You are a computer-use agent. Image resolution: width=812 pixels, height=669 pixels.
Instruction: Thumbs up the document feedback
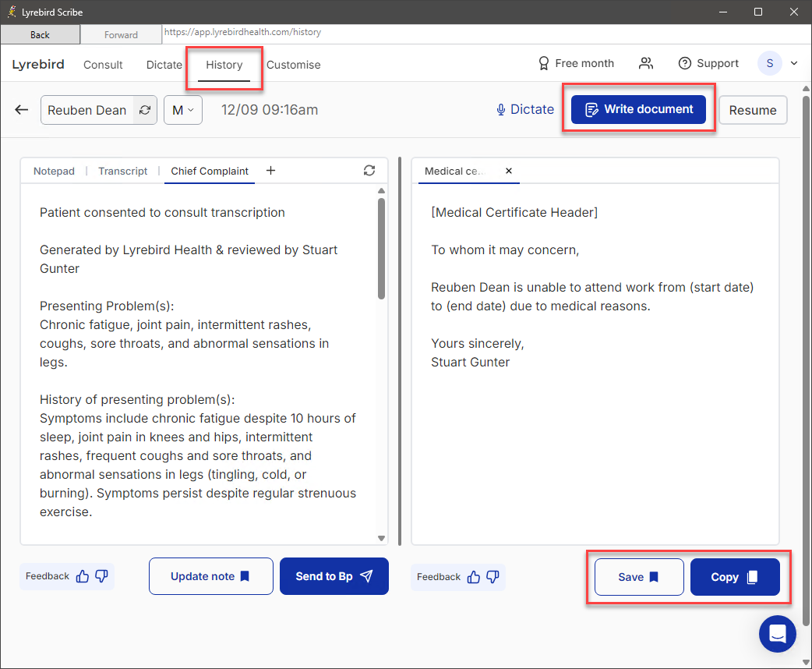(x=473, y=577)
